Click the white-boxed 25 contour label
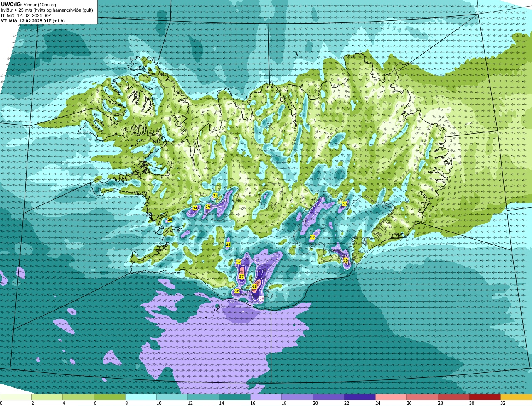 262,298
